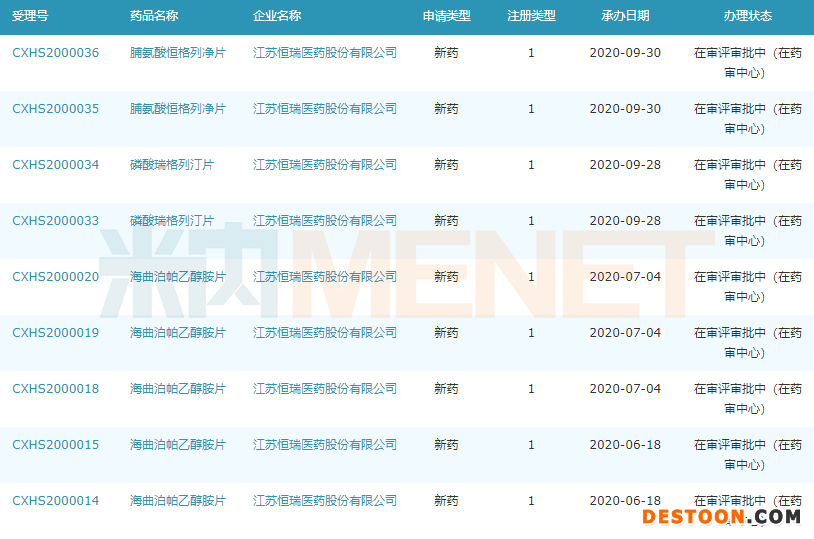The height and width of the screenshot is (539, 814).
Task: Click company name in CXHS2000014 row
Action: pos(325,501)
